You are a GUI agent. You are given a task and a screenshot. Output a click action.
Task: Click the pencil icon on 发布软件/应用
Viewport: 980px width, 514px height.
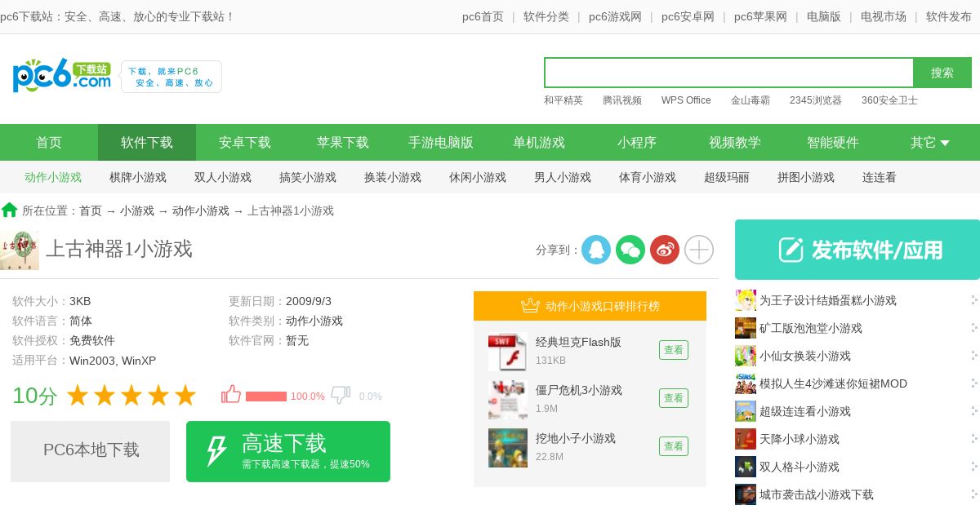click(x=791, y=250)
